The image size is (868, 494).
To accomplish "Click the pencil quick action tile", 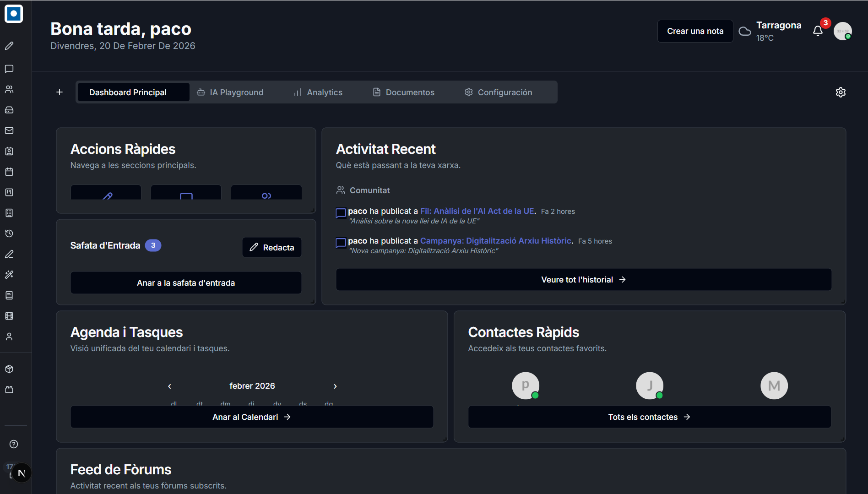I will click(x=106, y=192).
